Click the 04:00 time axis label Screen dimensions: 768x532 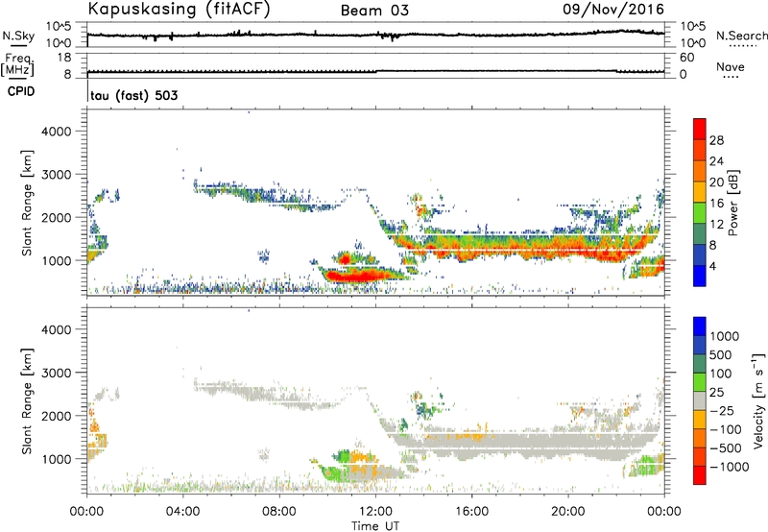point(182,512)
